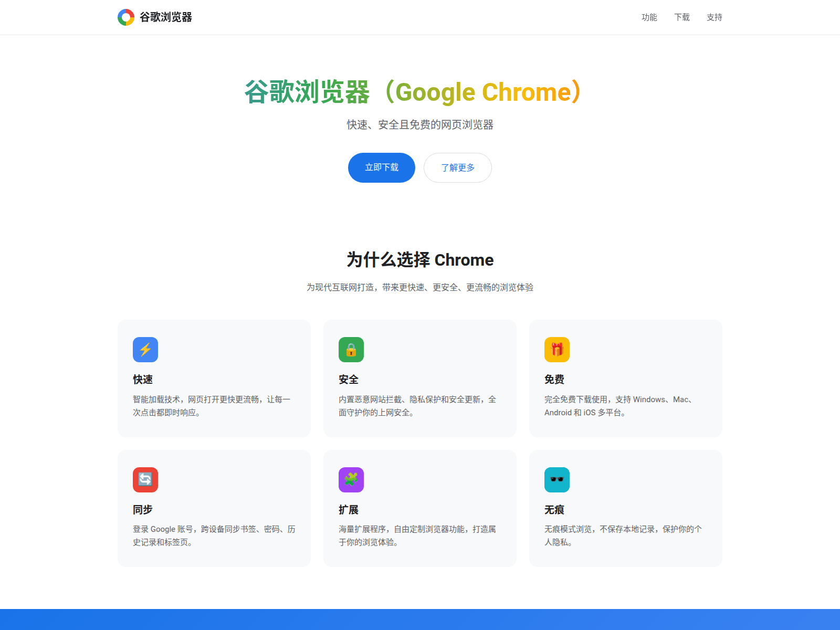The height and width of the screenshot is (630, 840).
Task: Click the Chrome logo icon in header
Action: [126, 17]
